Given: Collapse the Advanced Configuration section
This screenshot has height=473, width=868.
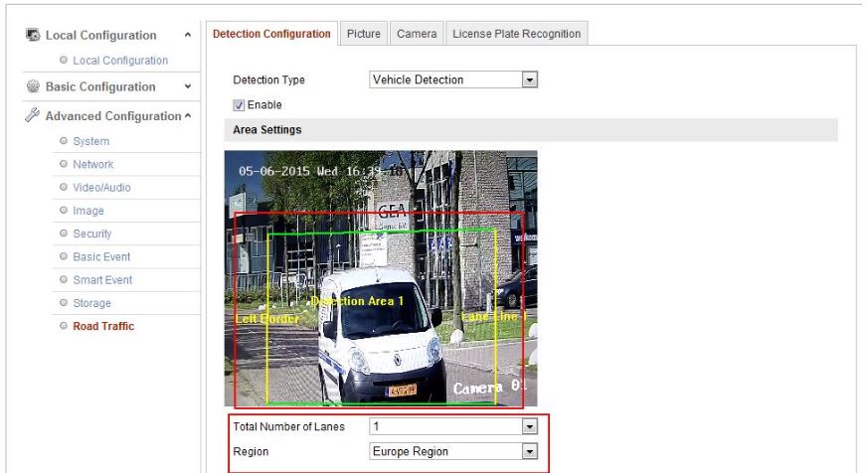Looking at the screenshot, I should click(x=188, y=115).
